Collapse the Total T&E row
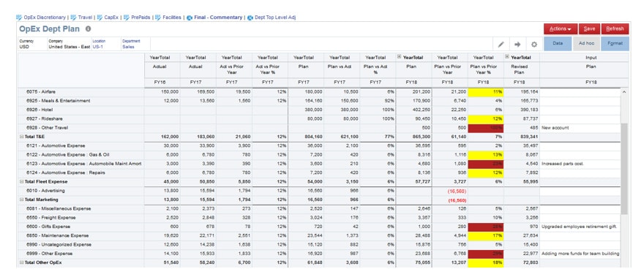Screen dimensions: 644x280 coord(22,136)
